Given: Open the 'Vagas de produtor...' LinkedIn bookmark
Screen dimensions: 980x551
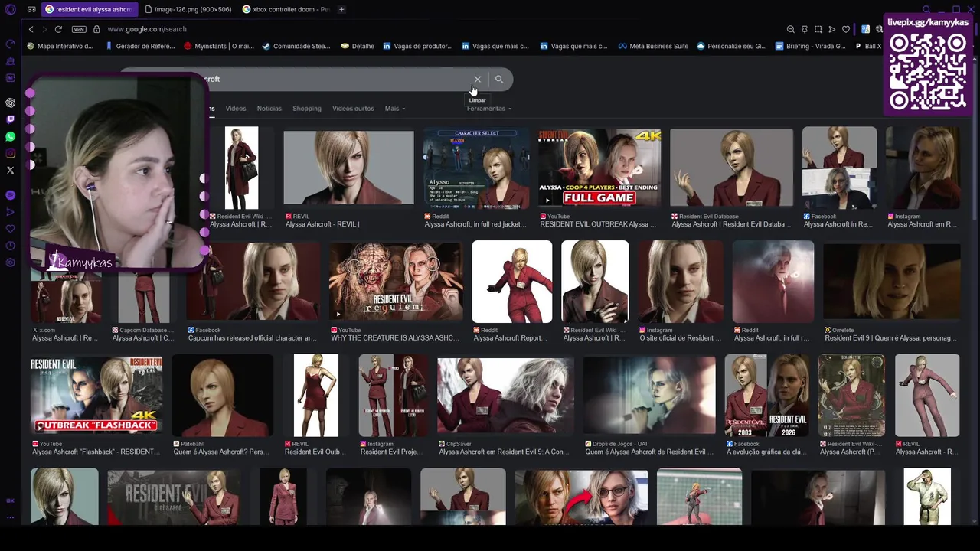Looking at the screenshot, I should pyautogui.click(x=418, y=46).
